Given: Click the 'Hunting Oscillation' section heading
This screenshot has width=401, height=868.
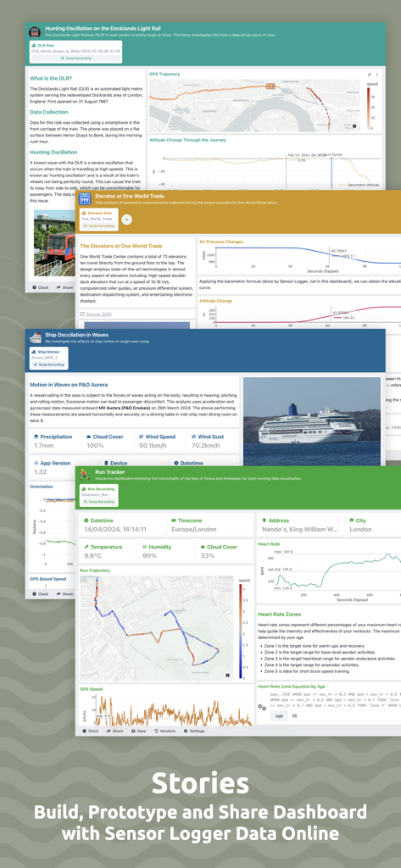Looking at the screenshot, I should (53, 152).
